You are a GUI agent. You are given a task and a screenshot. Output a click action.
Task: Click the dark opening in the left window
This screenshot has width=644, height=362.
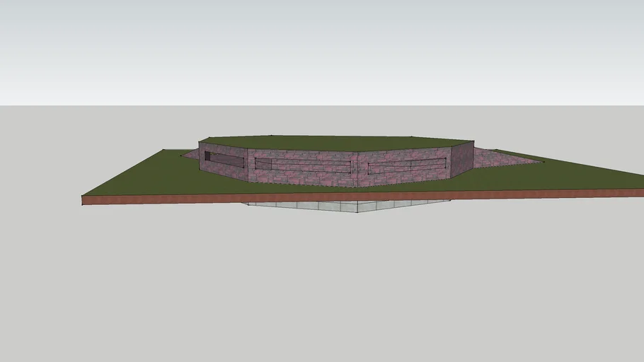tap(208, 156)
